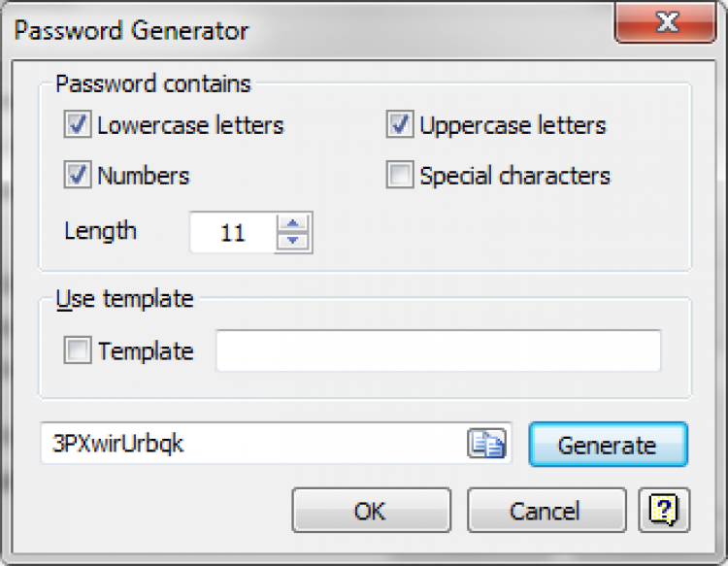Increase password length with the up arrow
The width and height of the screenshot is (728, 566).
coord(293,223)
